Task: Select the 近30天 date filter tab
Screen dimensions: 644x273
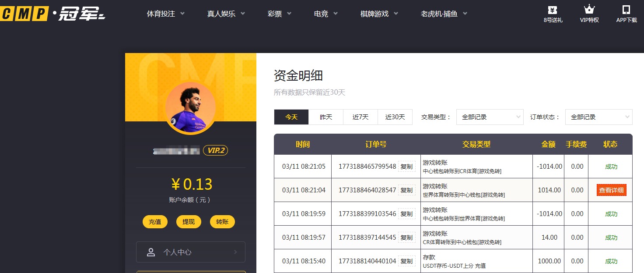Action: (395, 117)
